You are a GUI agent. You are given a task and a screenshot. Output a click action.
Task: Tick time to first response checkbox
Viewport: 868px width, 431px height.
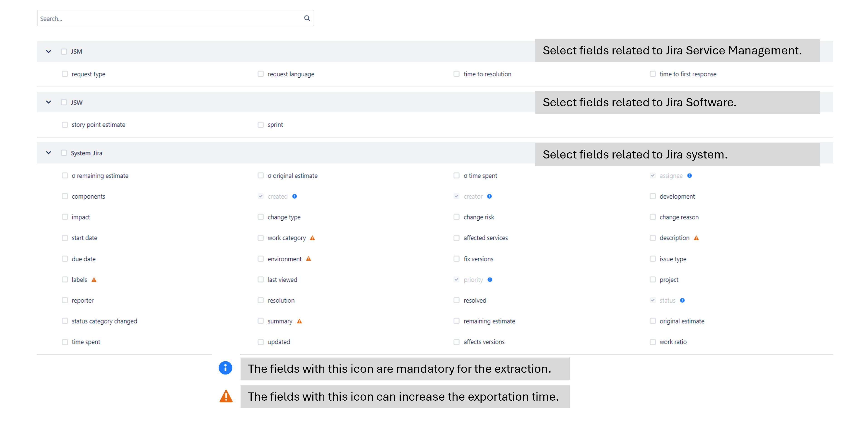[652, 74]
